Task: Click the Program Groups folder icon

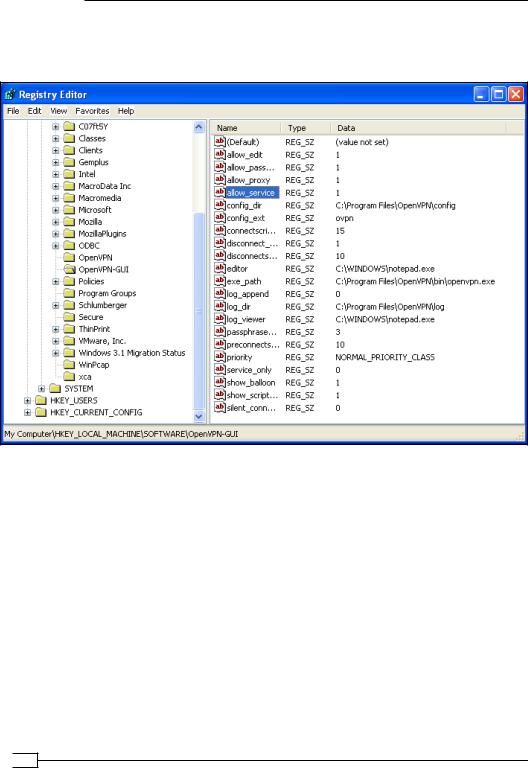Action: pyautogui.click(x=70, y=293)
